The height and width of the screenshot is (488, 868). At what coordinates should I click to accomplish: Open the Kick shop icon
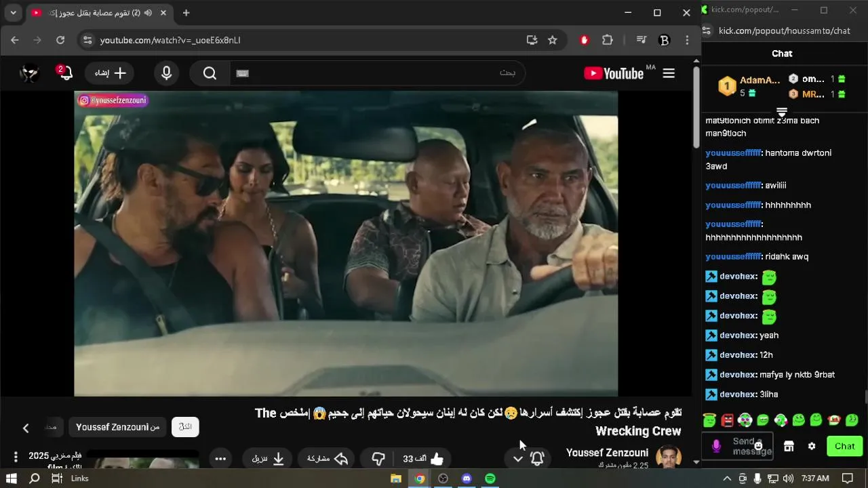pyautogui.click(x=789, y=446)
